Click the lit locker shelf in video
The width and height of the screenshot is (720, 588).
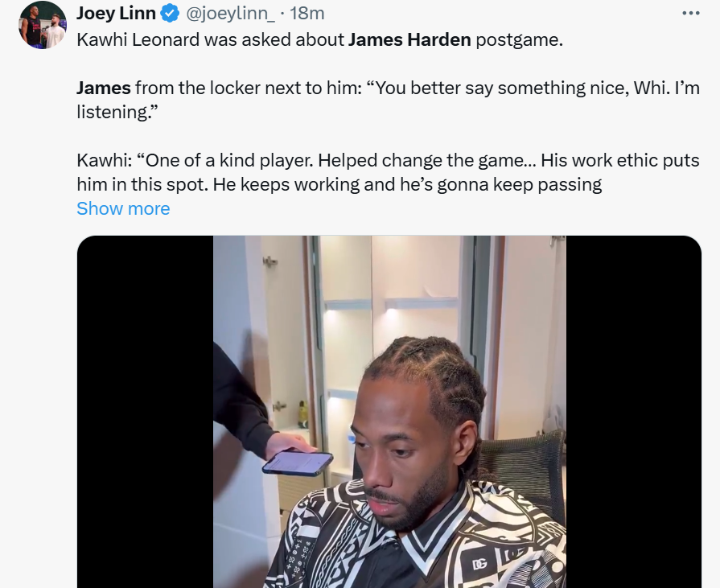coord(422,304)
